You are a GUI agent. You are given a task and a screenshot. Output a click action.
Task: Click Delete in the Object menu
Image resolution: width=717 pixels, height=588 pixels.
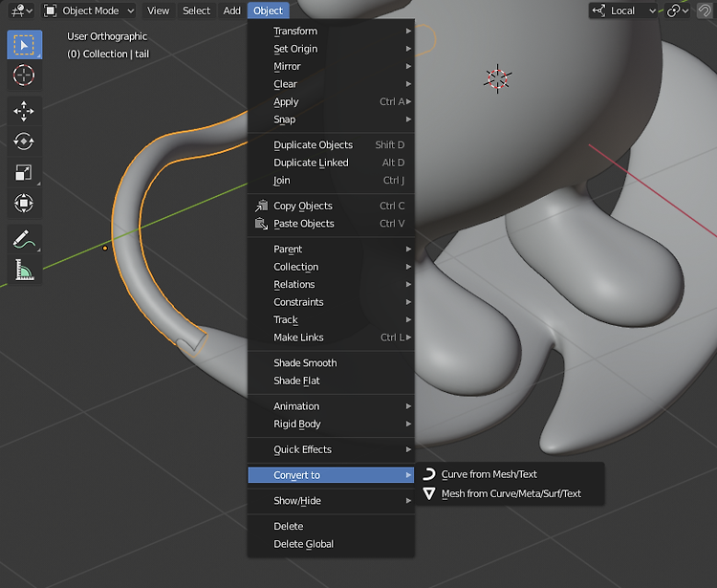pos(331,527)
